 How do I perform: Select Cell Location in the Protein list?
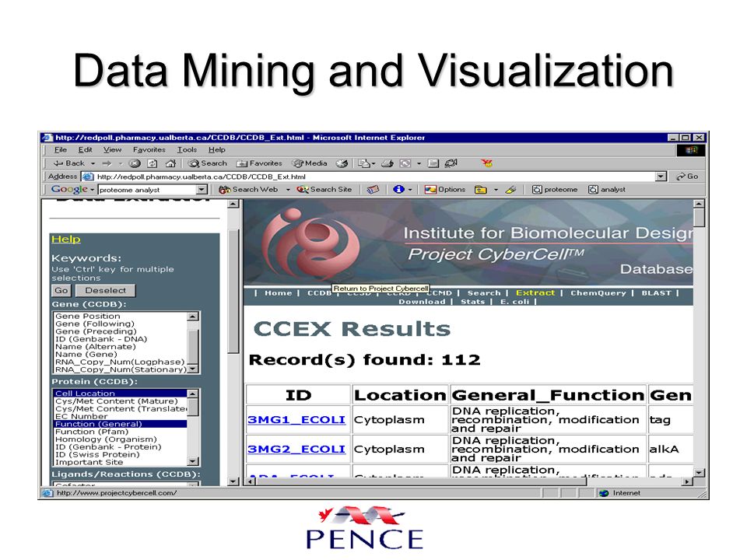click(120, 394)
